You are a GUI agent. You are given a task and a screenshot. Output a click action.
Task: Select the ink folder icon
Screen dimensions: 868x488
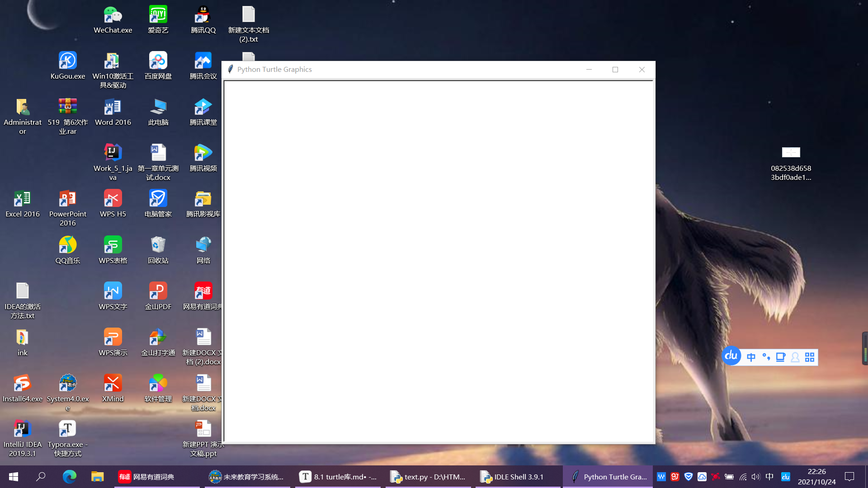click(x=22, y=343)
